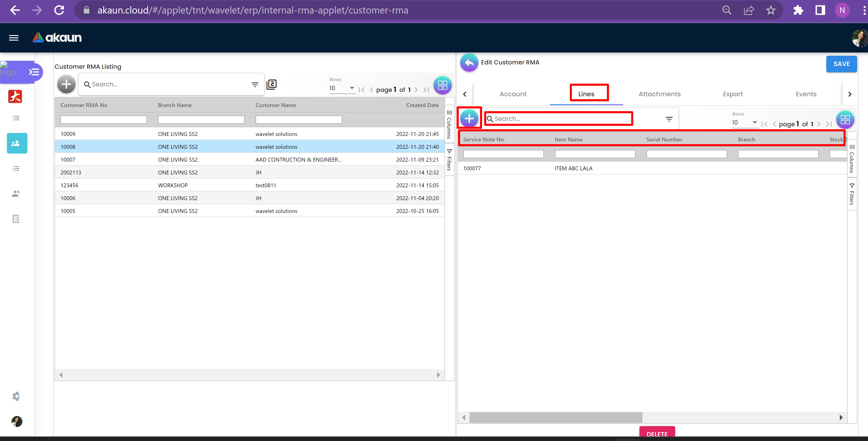Toggle the Filters side panel of the Lines grid
Image resolution: width=868 pixels, height=441 pixels.
click(x=852, y=195)
